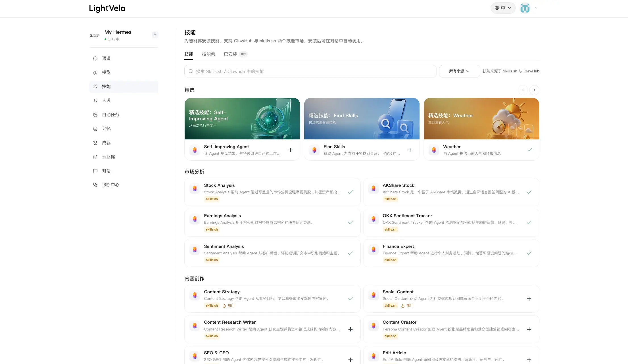Switch to the 技能 tab
The width and height of the screenshot is (628, 364).
[x=189, y=54]
